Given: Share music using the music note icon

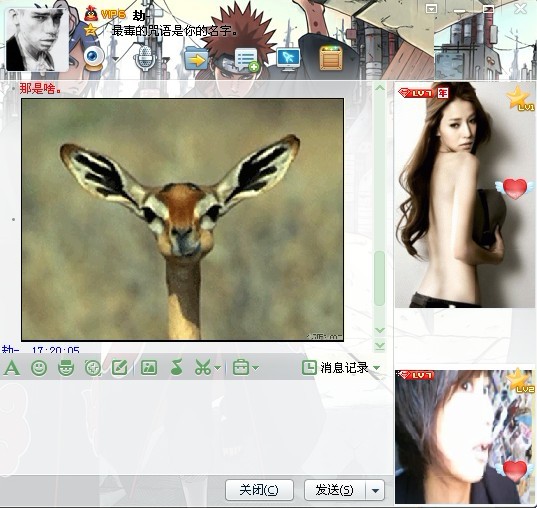Looking at the screenshot, I should [x=176, y=368].
